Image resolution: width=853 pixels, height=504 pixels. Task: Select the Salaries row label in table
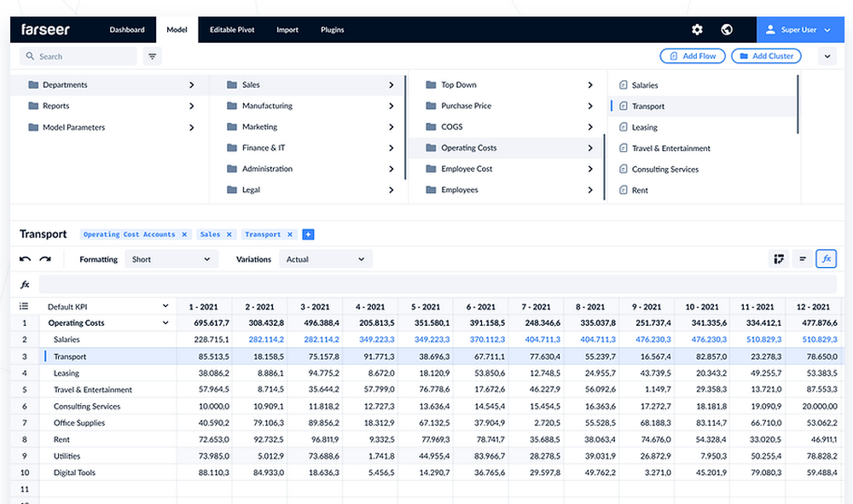[67, 339]
